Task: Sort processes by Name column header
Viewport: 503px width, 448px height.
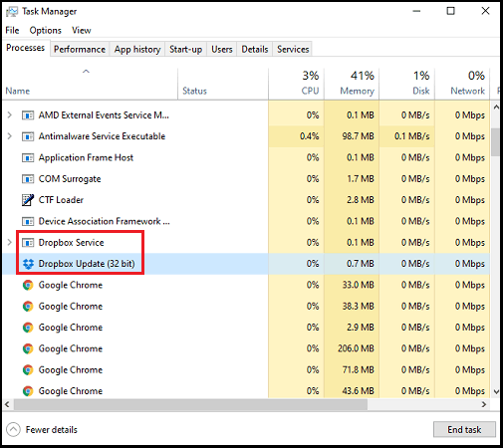Action: point(90,84)
